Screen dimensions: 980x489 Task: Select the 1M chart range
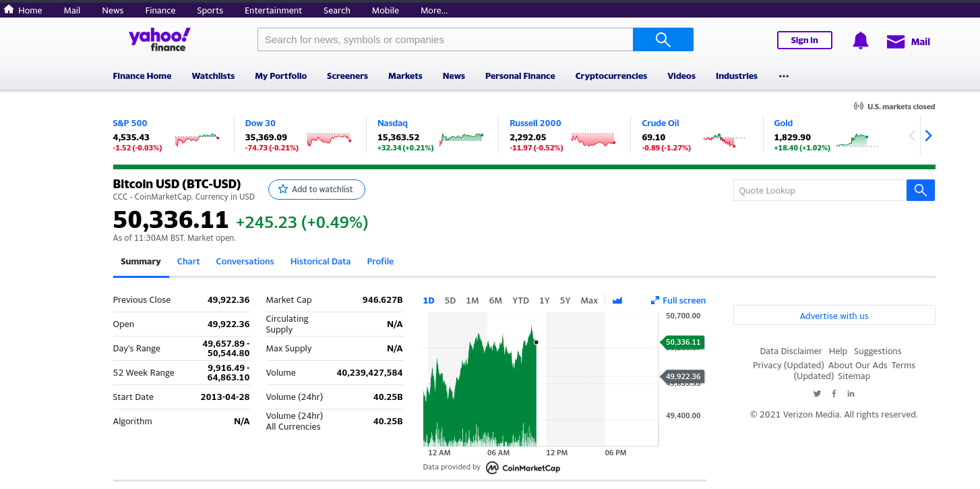click(x=472, y=301)
